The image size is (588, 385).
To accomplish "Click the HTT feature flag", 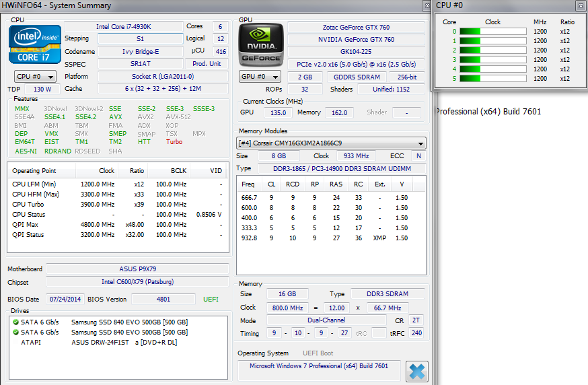I will 144,142.
